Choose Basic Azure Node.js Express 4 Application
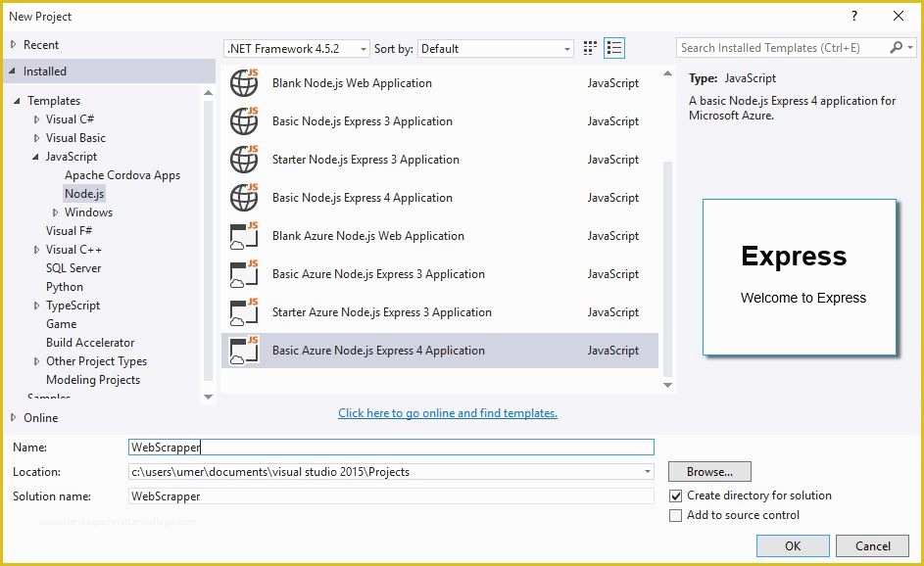This screenshot has height=566, width=924. 440,351
